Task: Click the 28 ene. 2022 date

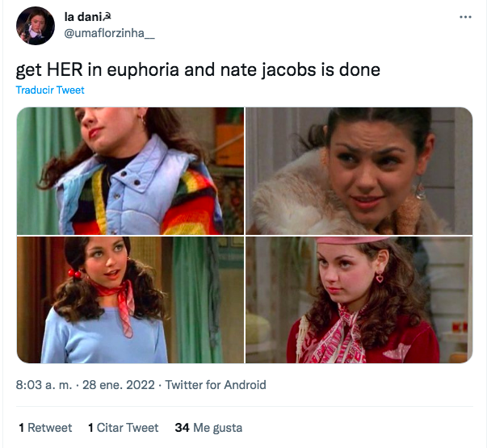Action: pyautogui.click(x=119, y=385)
